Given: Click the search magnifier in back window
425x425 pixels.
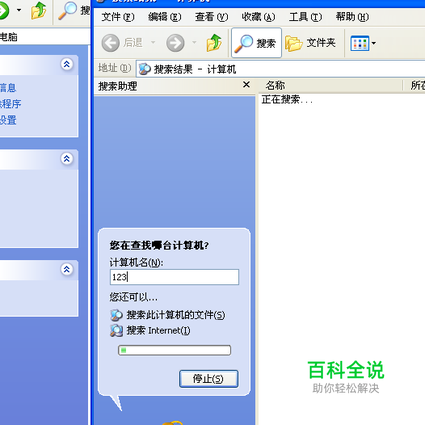Looking at the screenshot, I should click(x=67, y=11).
